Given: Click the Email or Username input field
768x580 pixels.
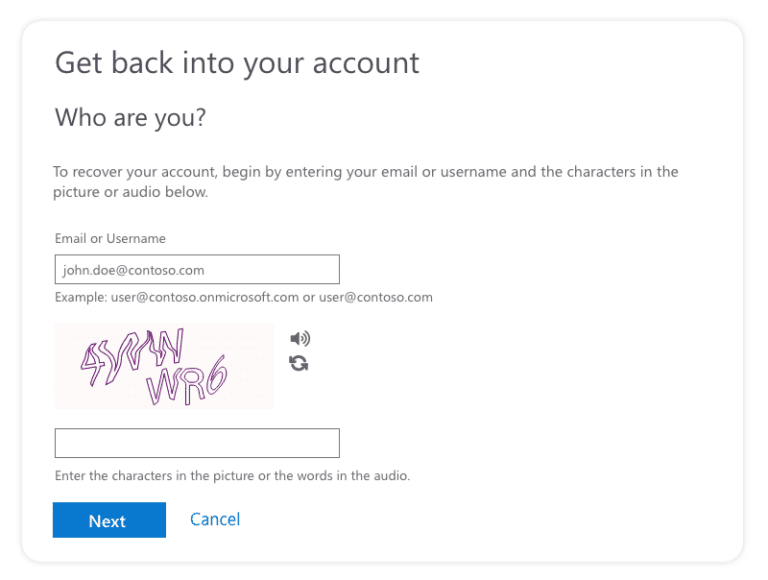Looking at the screenshot, I should click(x=197, y=270).
